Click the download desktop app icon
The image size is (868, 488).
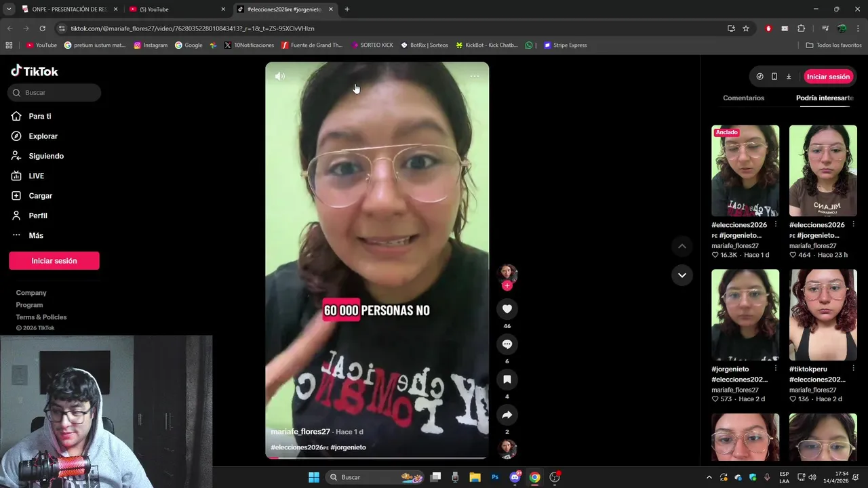(789, 77)
